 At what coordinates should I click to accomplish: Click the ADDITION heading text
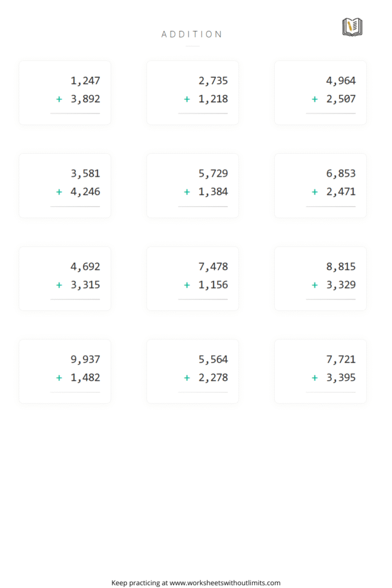pos(192,34)
